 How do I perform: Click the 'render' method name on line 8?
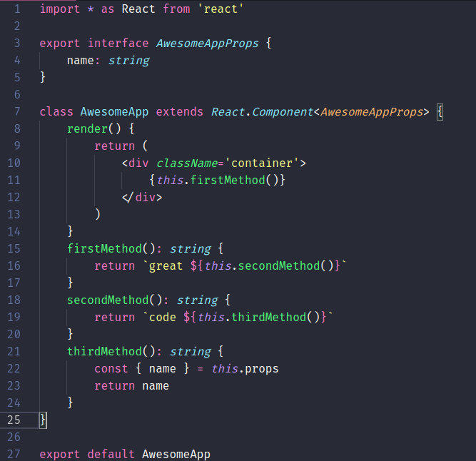tap(87, 128)
